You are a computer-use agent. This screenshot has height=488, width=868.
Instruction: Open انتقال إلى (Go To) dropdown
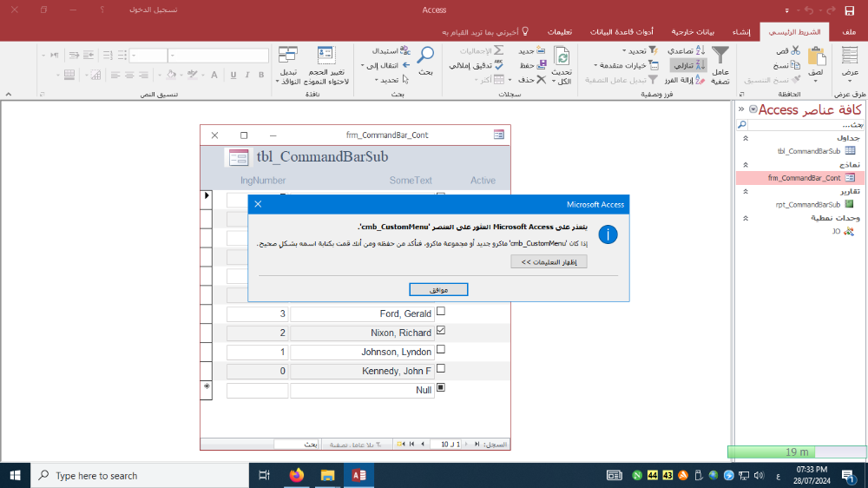pos(386,65)
